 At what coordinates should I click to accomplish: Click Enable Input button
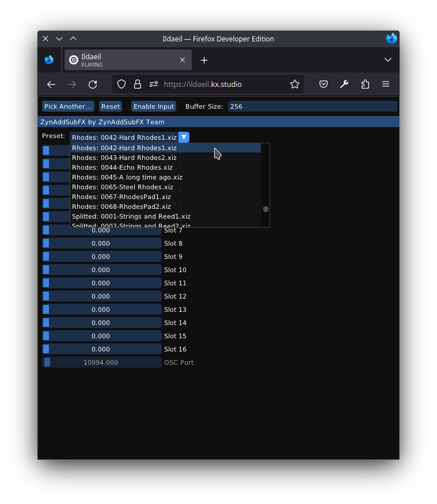tap(154, 106)
